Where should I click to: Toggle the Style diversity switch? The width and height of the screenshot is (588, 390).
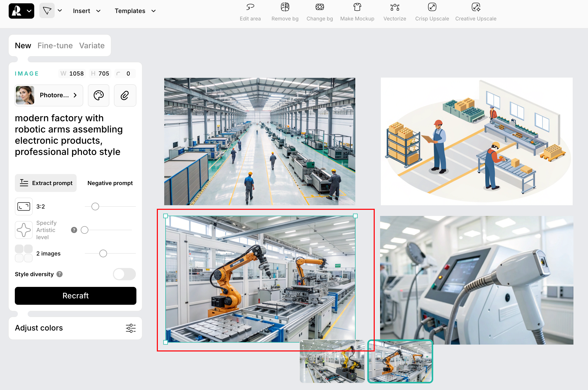click(x=124, y=274)
